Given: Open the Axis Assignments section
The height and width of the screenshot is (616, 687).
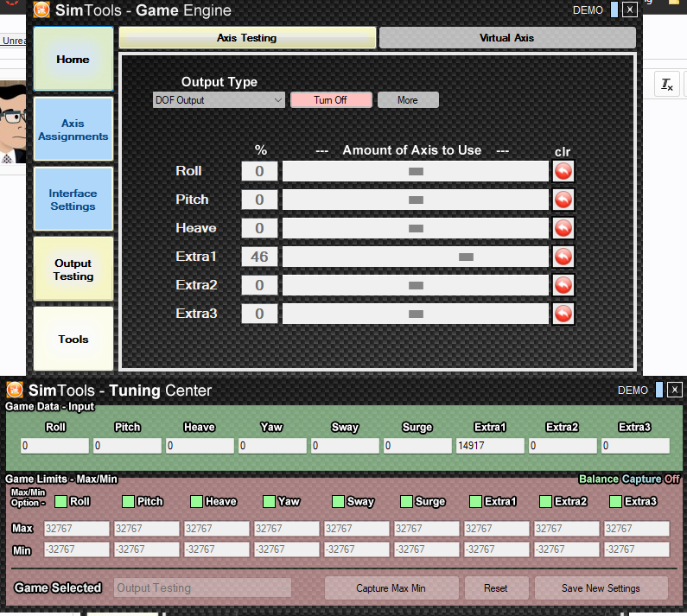Looking at the screenshot, I should (73, 130).
